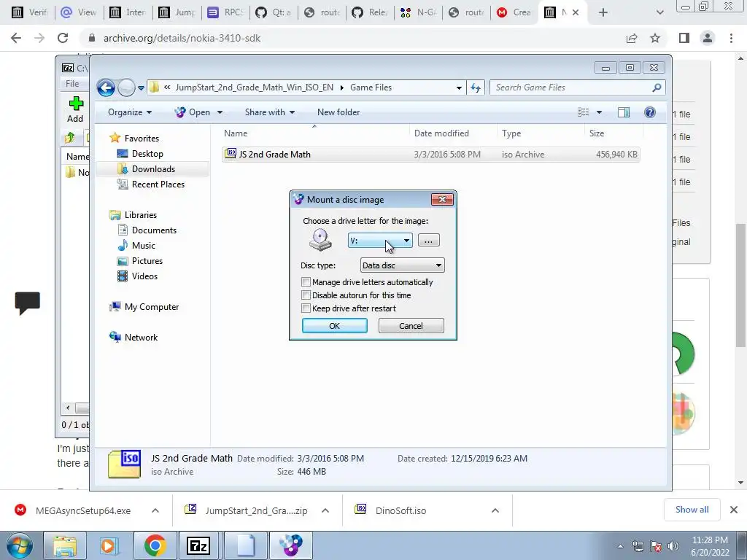Click Game Files in the breadcrumb path

pos(371,87)
